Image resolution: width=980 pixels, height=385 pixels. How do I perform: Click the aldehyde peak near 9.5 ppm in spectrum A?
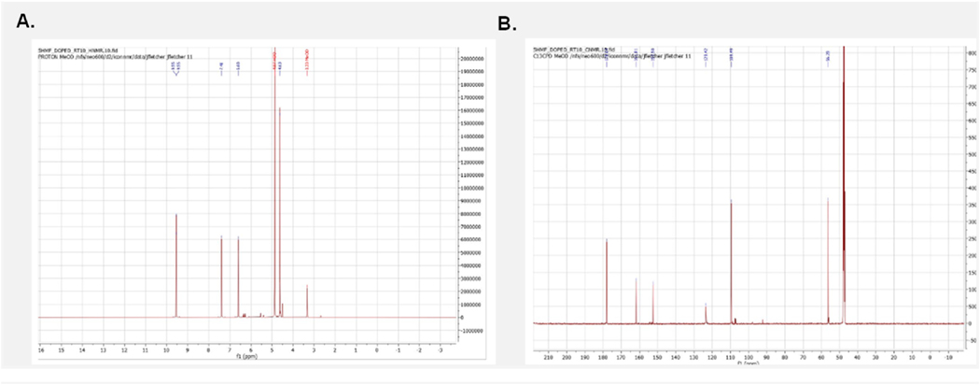pyautogui.click(x=176, y=266)
